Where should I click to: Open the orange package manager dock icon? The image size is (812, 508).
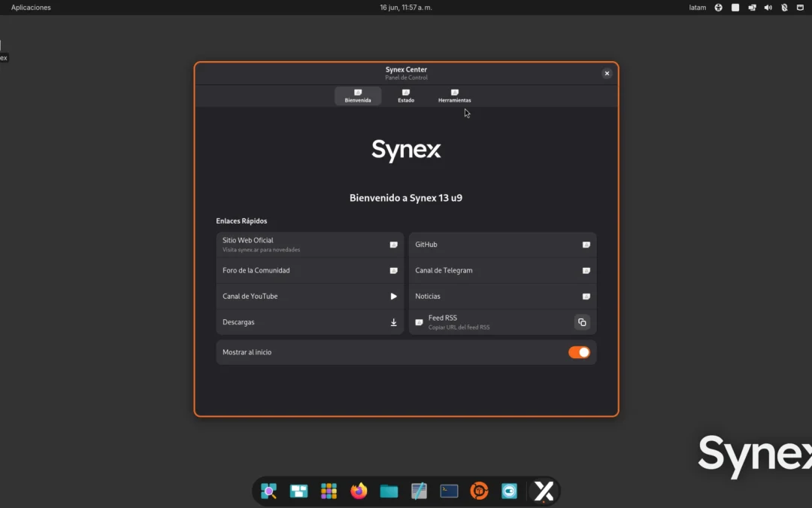point(479,491)
